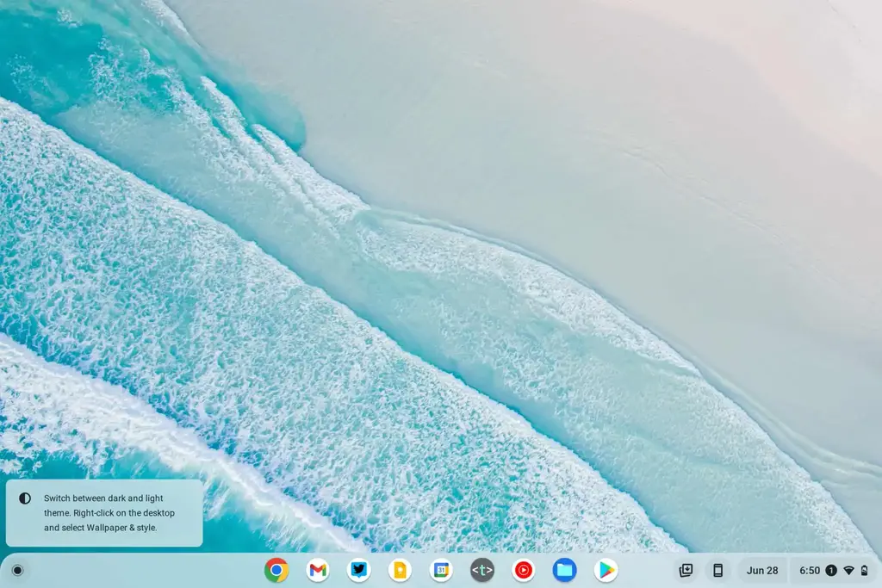Open the Google Play Store
Screen dimensions: 882x588
pyautogui.click(x=606, y=570)
